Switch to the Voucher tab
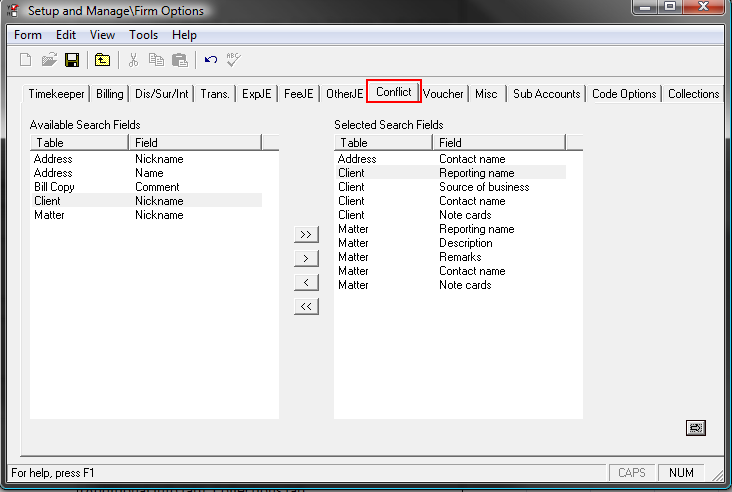 point(443,94)
